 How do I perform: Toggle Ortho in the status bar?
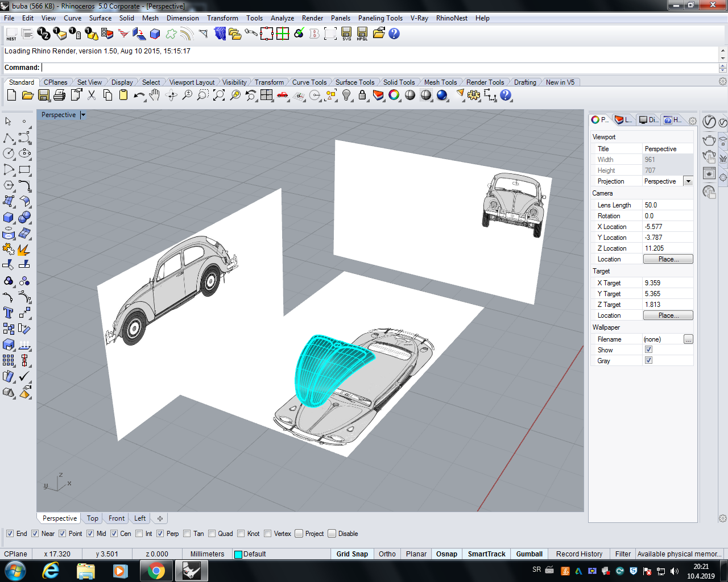coord(387,554)
